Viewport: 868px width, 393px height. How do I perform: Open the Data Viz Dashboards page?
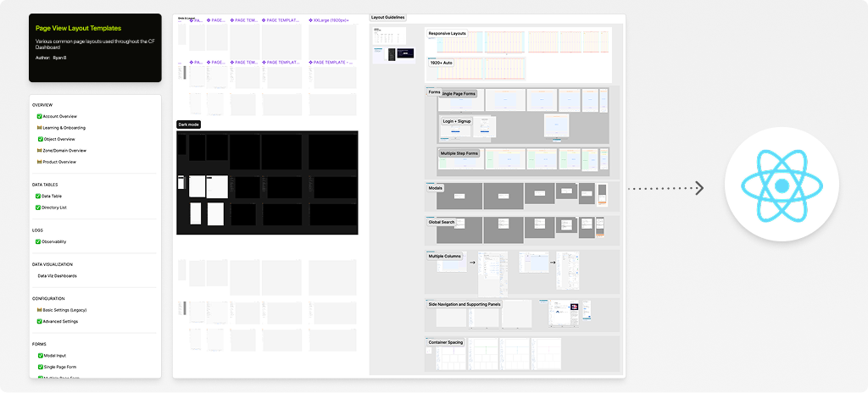pyautogui.click(x=57, y=275)
